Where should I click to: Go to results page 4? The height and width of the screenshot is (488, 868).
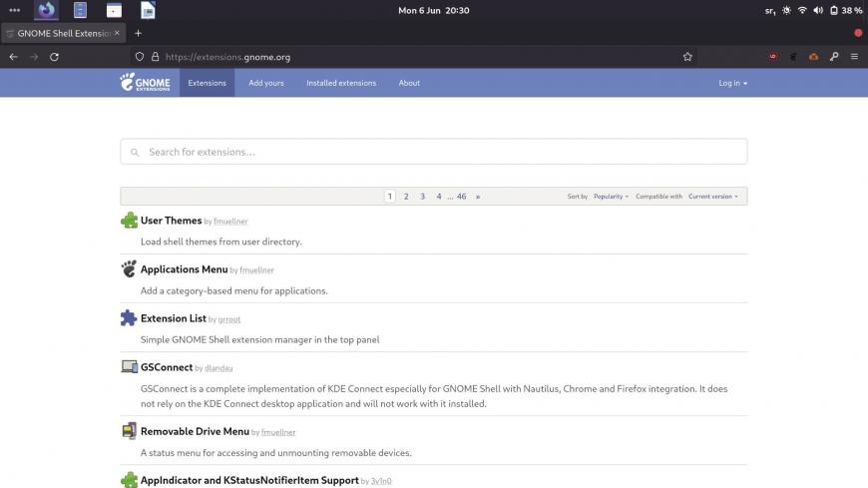point(439,197)
